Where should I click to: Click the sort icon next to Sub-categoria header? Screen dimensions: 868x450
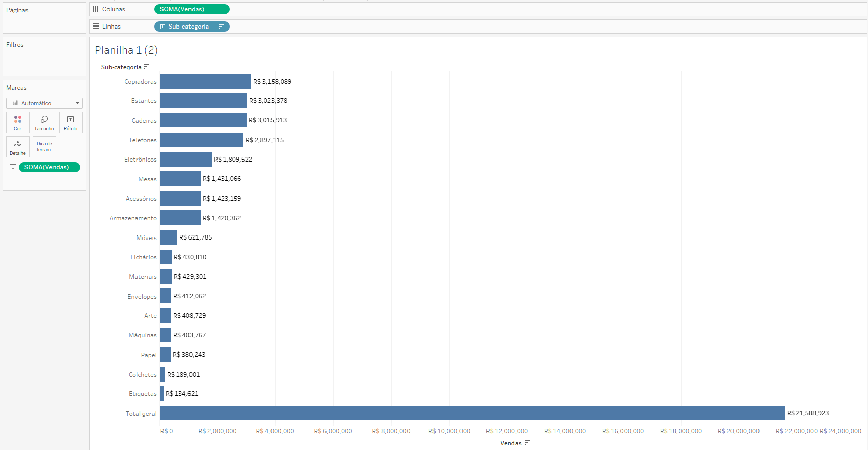(146, 67)
